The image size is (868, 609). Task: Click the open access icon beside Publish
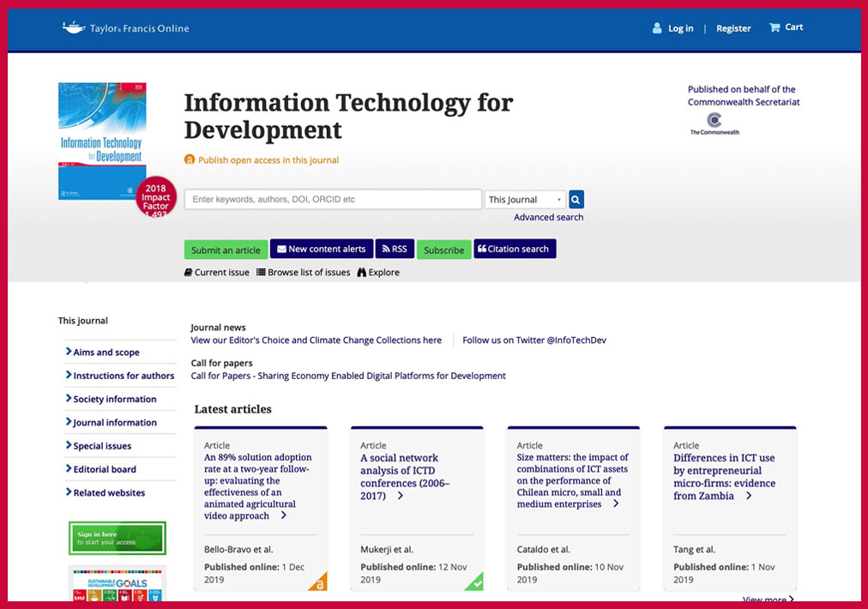click(x=190, y=160)
